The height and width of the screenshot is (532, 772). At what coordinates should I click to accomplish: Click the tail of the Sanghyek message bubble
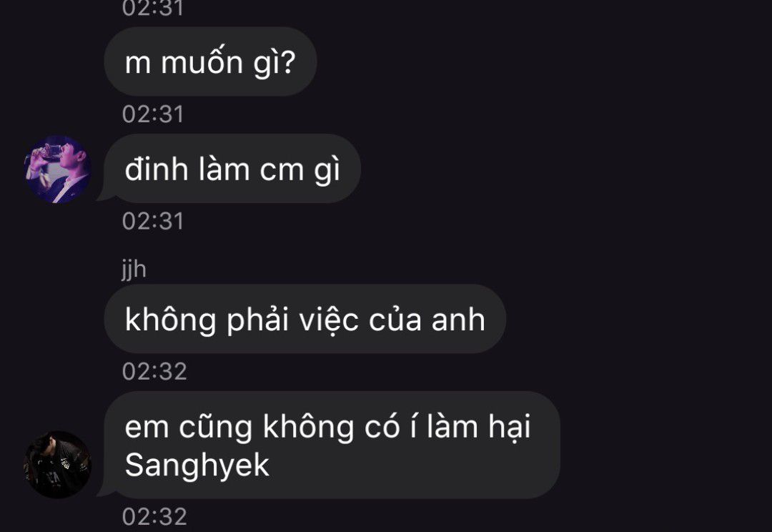pos(105,491)
